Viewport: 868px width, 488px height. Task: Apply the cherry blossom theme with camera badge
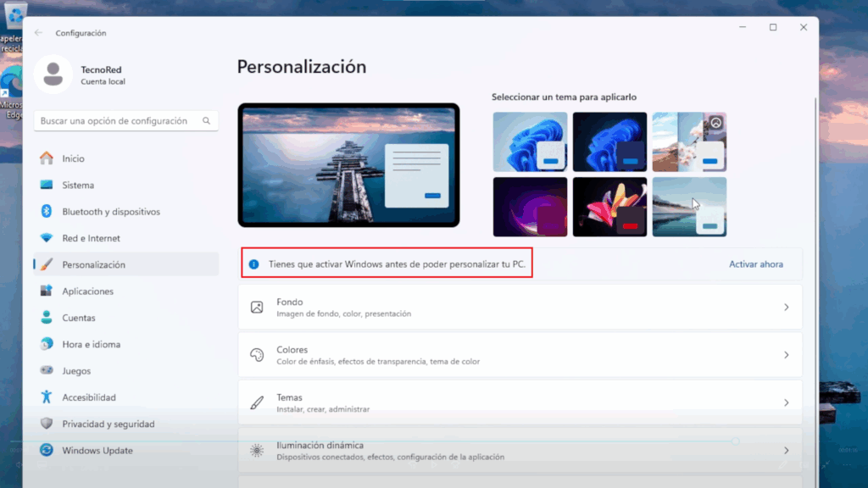click(689, 141)
